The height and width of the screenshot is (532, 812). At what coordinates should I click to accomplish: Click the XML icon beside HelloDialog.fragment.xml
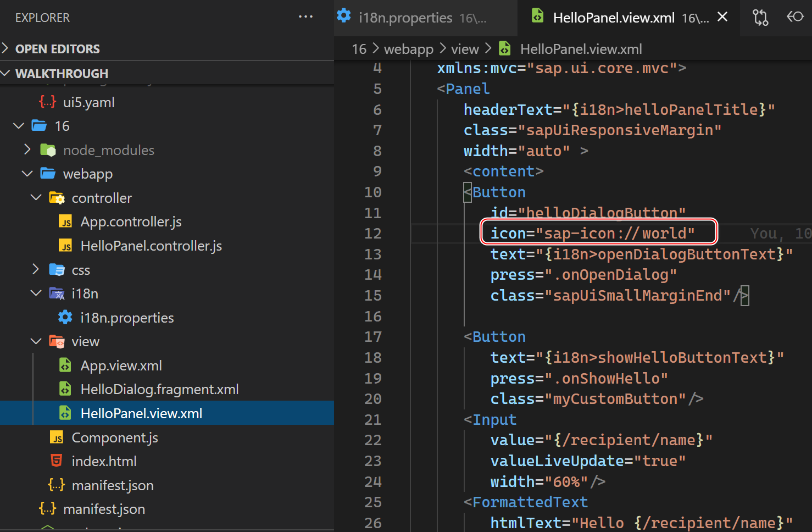click(x=65, y=389)
